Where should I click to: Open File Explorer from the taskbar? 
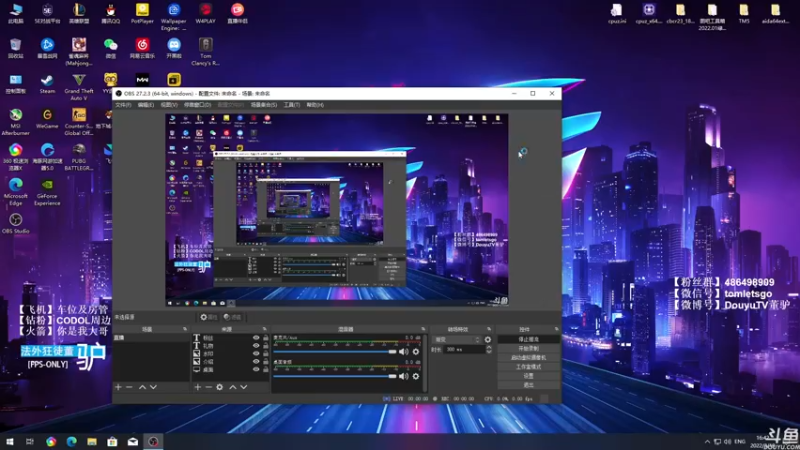click(x=92, y=442)
